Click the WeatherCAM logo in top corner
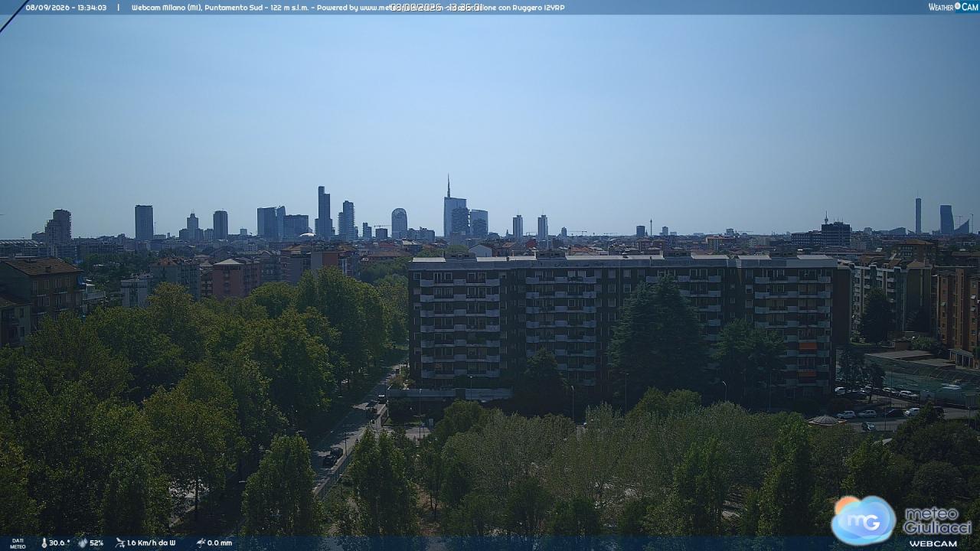The width and height of the screenshot is (980, 551). coord(953,7)
